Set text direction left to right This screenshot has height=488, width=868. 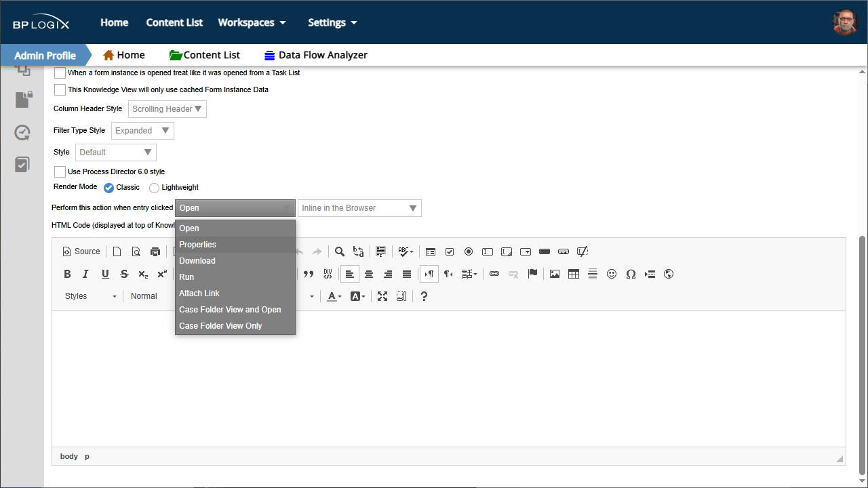click(429, 274)
